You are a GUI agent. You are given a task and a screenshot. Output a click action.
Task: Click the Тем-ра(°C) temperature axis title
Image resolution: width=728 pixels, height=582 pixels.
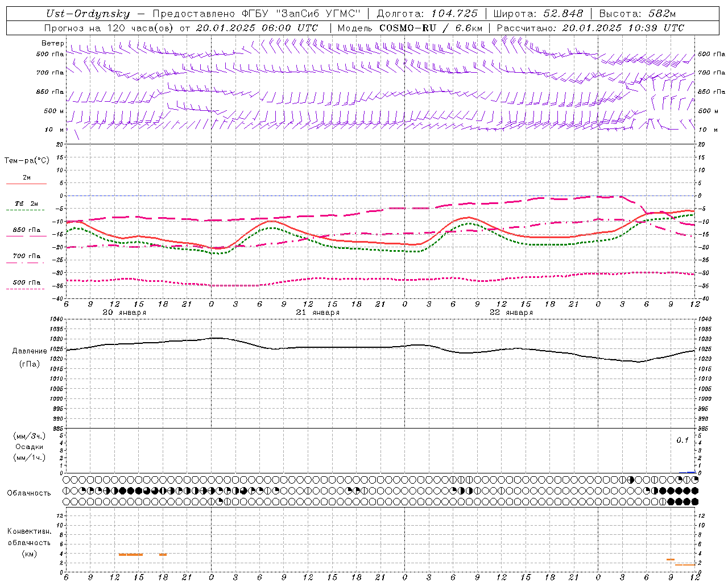pyautogui.click(x=27, y=161)
